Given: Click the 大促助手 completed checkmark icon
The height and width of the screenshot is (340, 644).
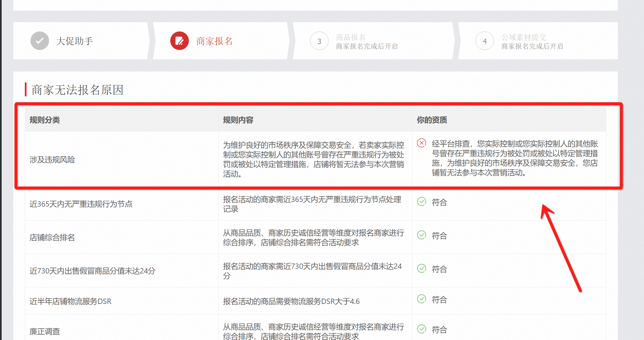Looking at the screenshot, I should (x=40, y=41).
